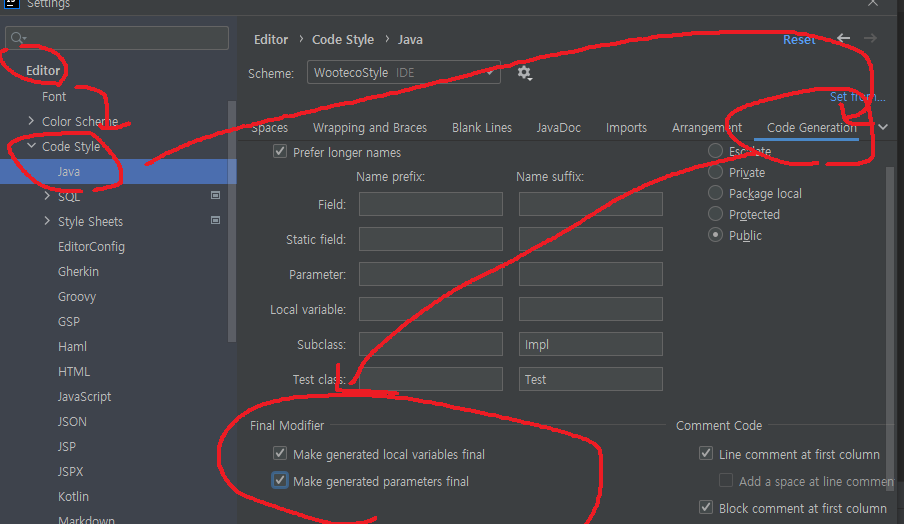Viewport: 904px width, 524px height.
Task: Click the SQL row scheme indicator icon
Action: (x=216, y=195)
